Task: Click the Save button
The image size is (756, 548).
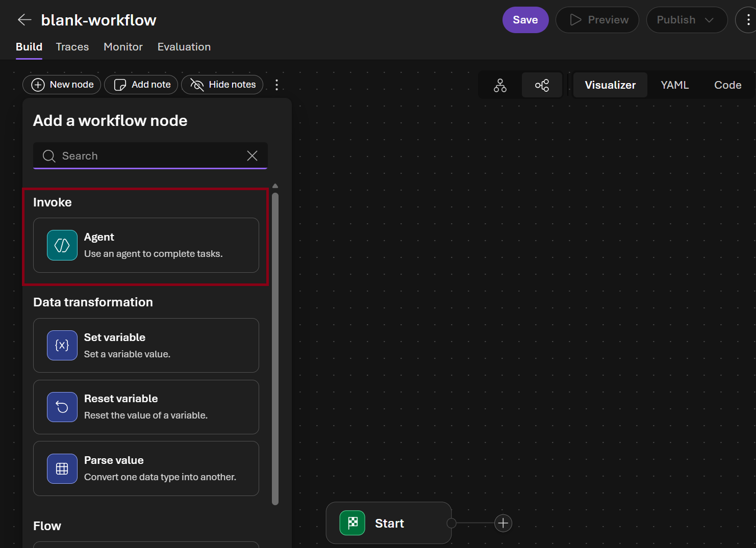Action: click(x=525, y=20)
